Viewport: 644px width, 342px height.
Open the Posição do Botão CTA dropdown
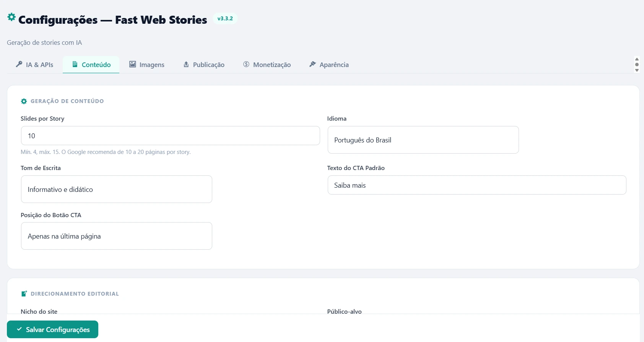tap(116, 236)
